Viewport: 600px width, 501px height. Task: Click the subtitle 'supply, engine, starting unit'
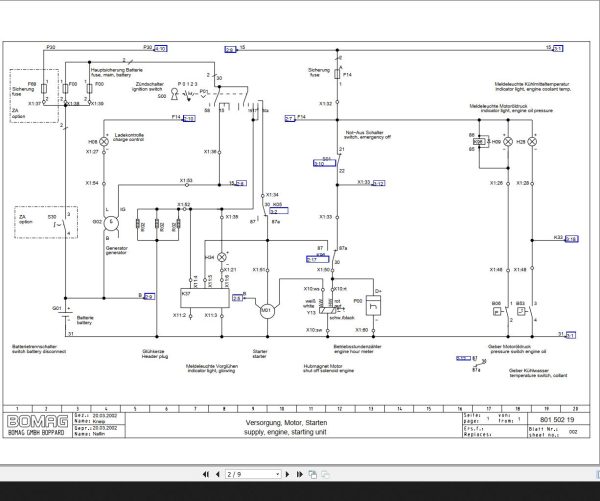pyautogui.click(x=285, y=432)
